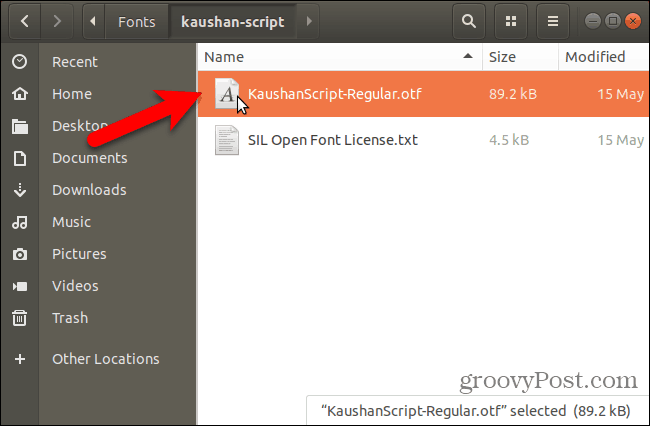Open Music in the sidebar
The image size is (650, 426).
pos(71,222)
